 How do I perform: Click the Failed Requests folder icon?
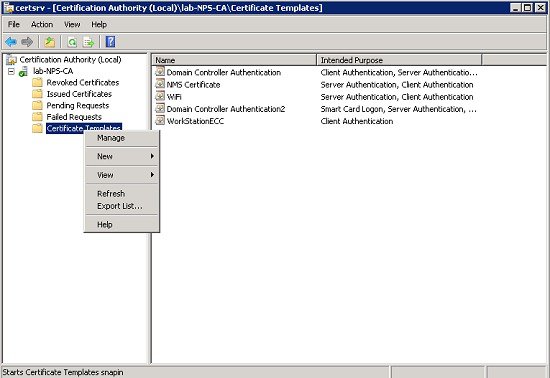(x=37, y=117)
